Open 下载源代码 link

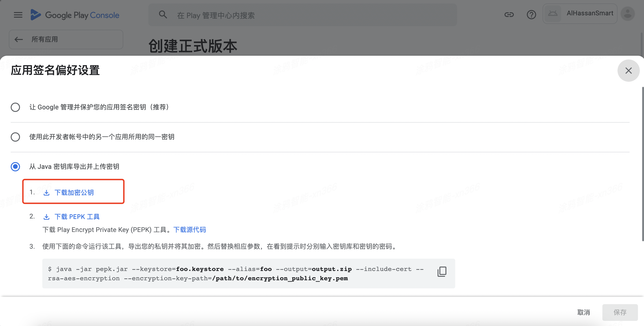click(189, 230)
